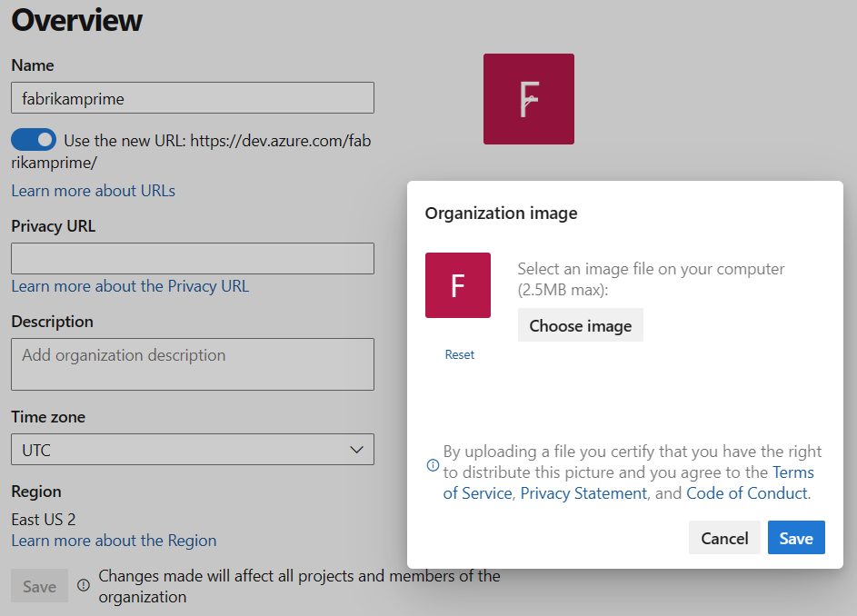Open the Terms of Service link
857x616 pixels.
[792, 472]
